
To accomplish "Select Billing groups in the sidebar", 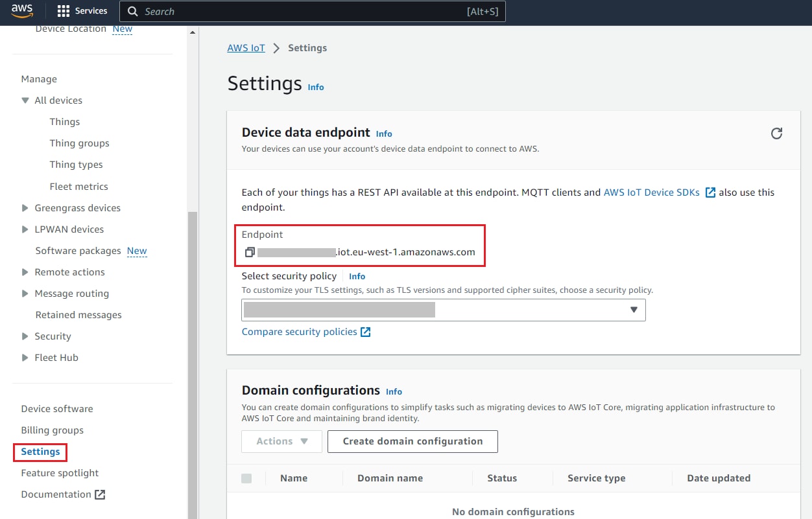I will (x=52, y=430).
